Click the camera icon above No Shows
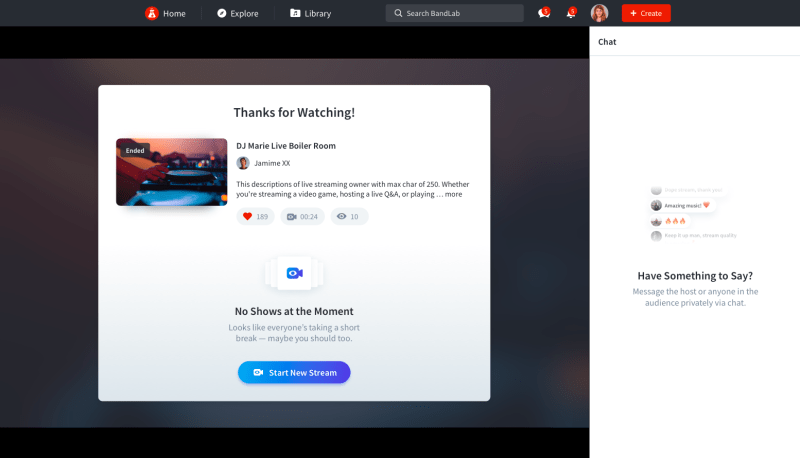 [x=294, y=273]
